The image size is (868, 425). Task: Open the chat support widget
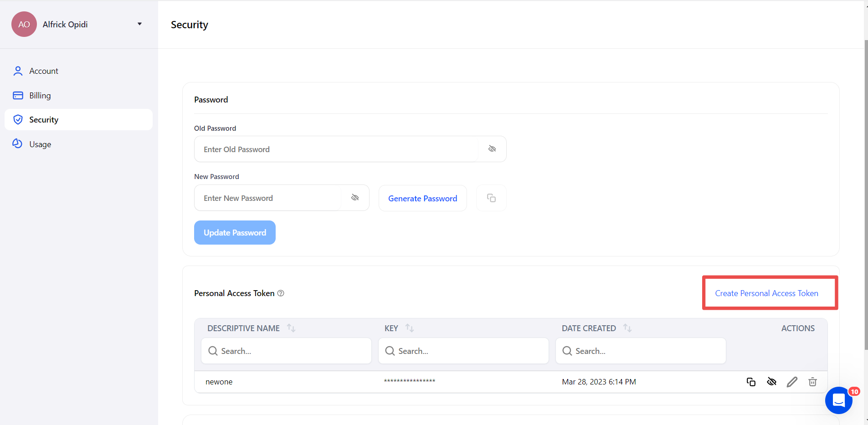tap(838, 400)
